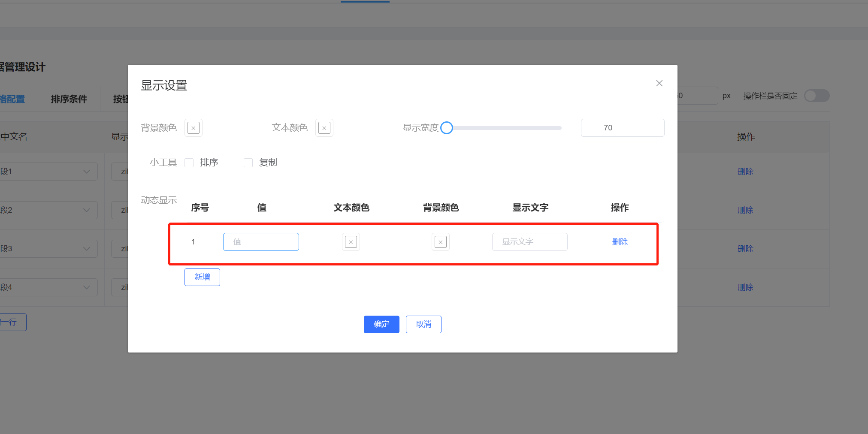Image resolution: width=868 pixels, height=434 pixels.
Task: Select the 络配置 tab
Action: point(13,98)
